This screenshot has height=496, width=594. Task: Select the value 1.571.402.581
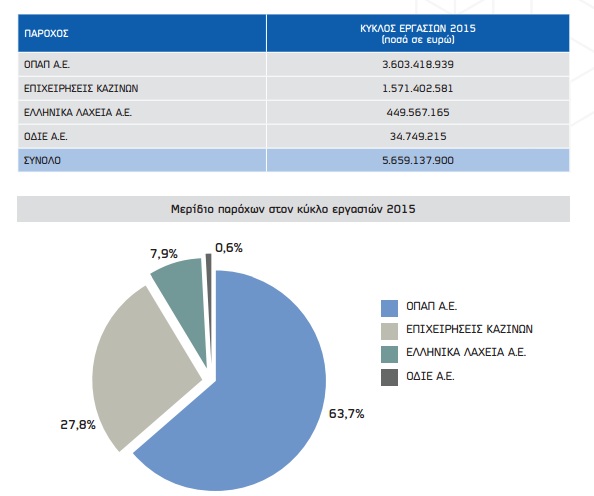417,88
